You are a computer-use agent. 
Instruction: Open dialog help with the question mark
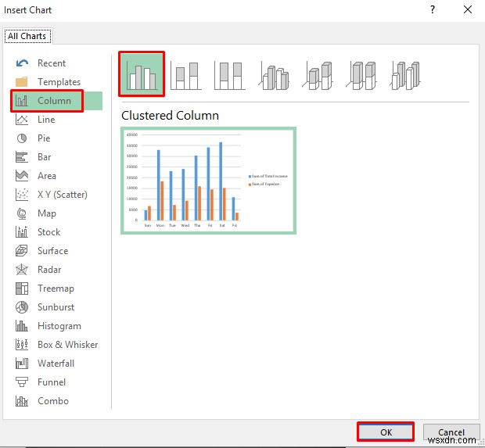click(x=433, y=10)
